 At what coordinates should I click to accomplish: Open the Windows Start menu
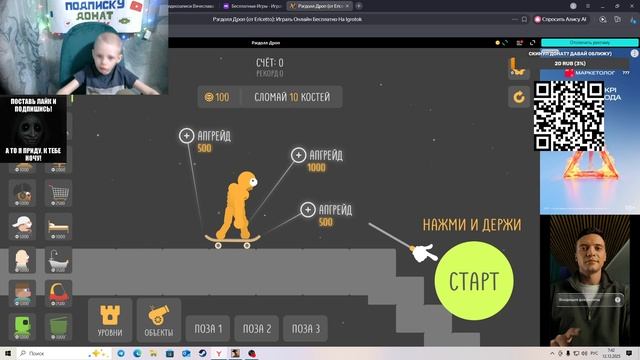8,353
